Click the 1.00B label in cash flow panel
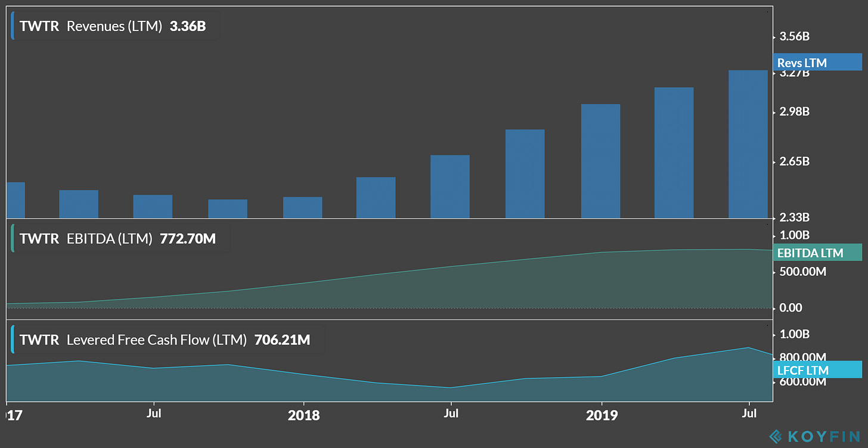The height and width of the screenshot is (448, 868). coord(794,334)
